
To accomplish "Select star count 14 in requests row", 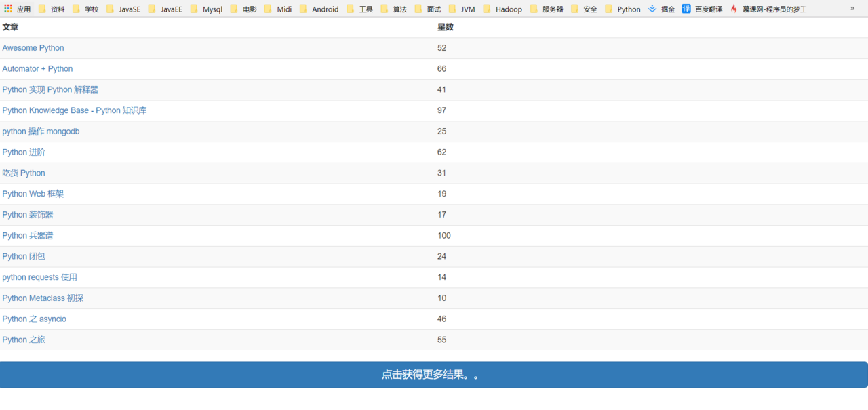I will tap(442, 277).
